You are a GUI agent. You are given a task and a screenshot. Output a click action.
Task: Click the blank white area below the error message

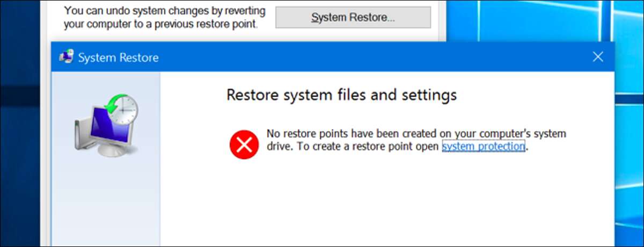coord(386,204)
